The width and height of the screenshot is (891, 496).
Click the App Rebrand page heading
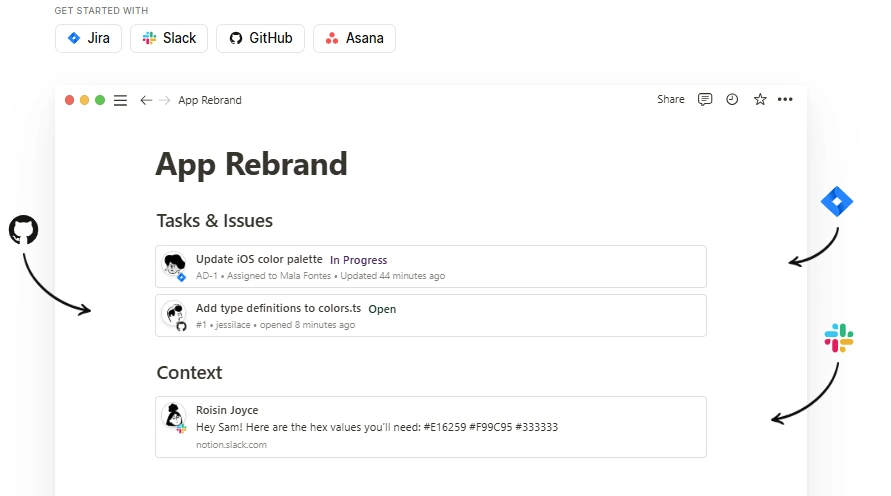tap(251, 164)
